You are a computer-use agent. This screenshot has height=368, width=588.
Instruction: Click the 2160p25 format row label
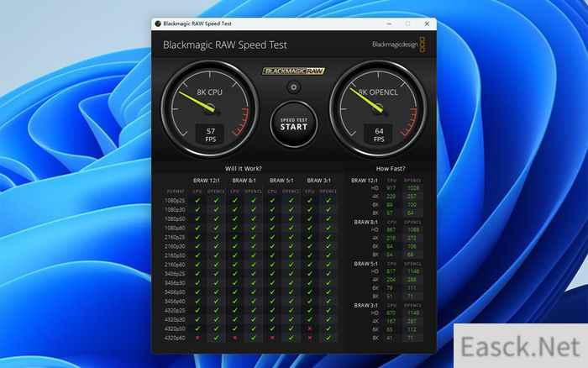click(175, 238)
